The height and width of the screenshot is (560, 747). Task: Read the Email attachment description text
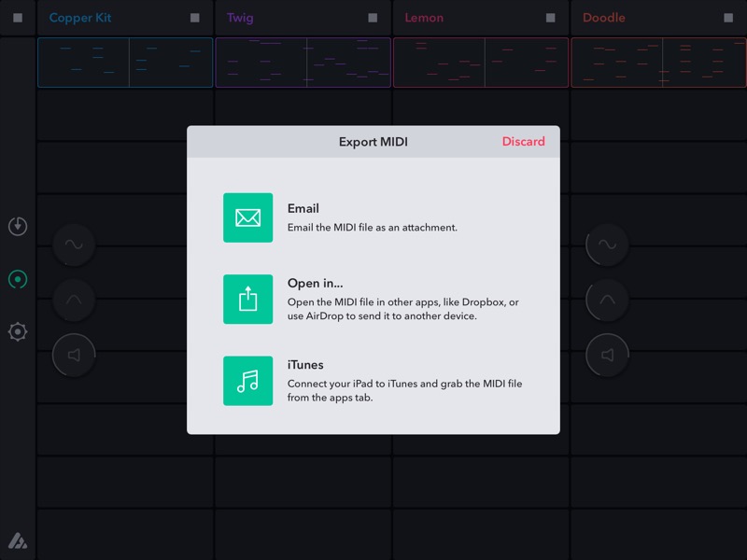point(372,228)
